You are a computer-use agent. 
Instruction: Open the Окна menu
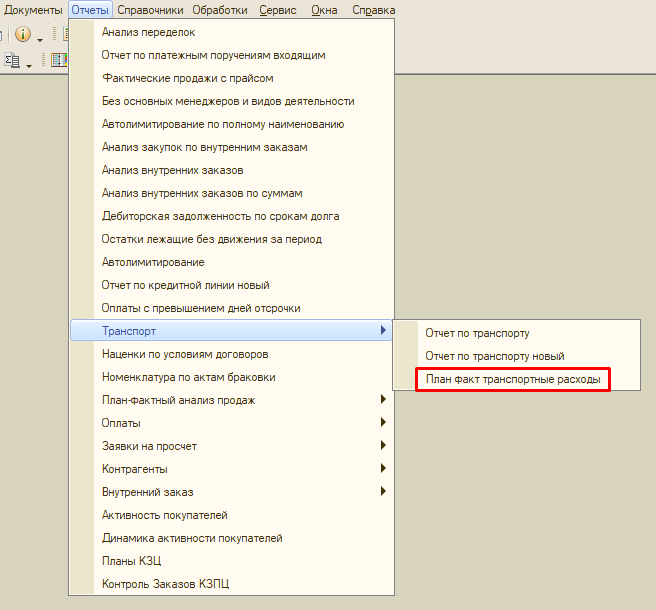coord(324,10)
